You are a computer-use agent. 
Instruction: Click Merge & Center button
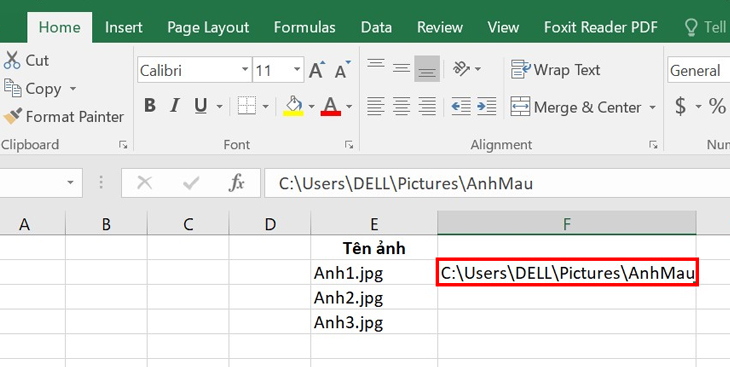point(576,107)
